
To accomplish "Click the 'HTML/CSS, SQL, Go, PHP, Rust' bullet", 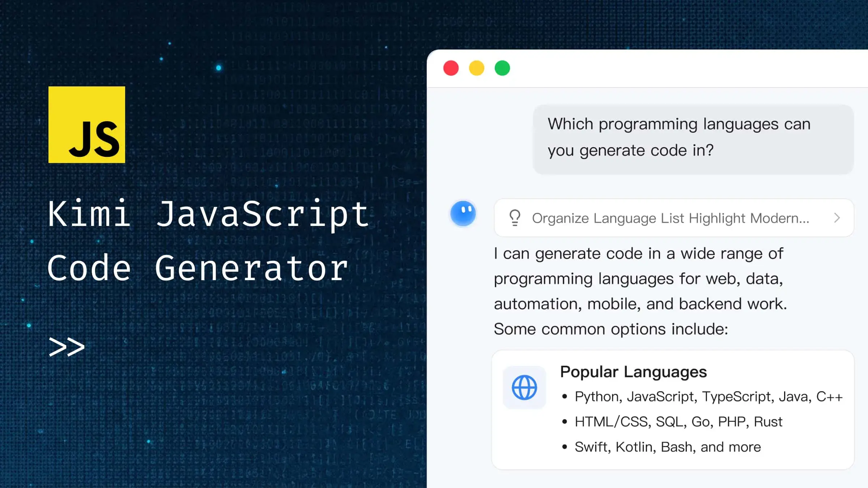I will 678,421.
